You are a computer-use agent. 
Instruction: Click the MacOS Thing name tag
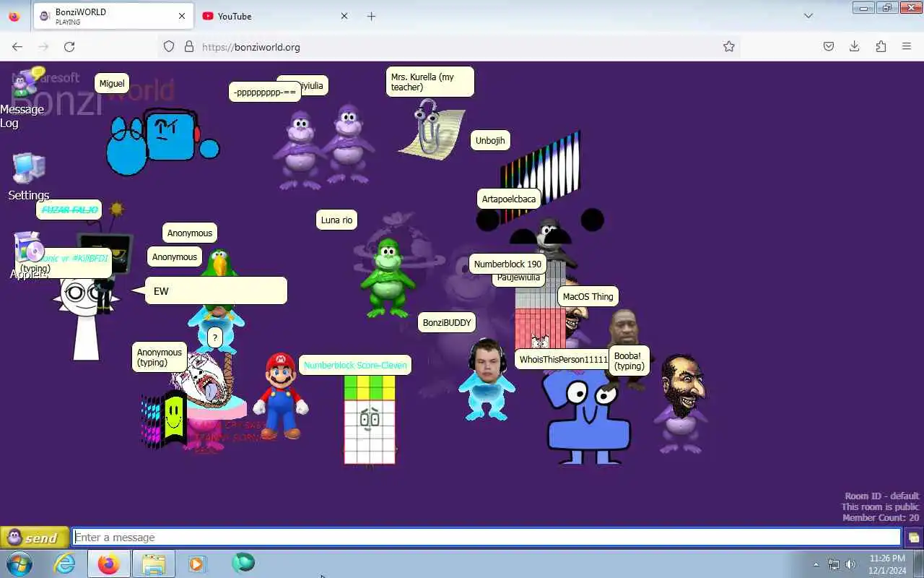pyautogui.click(x=588, y=296)
